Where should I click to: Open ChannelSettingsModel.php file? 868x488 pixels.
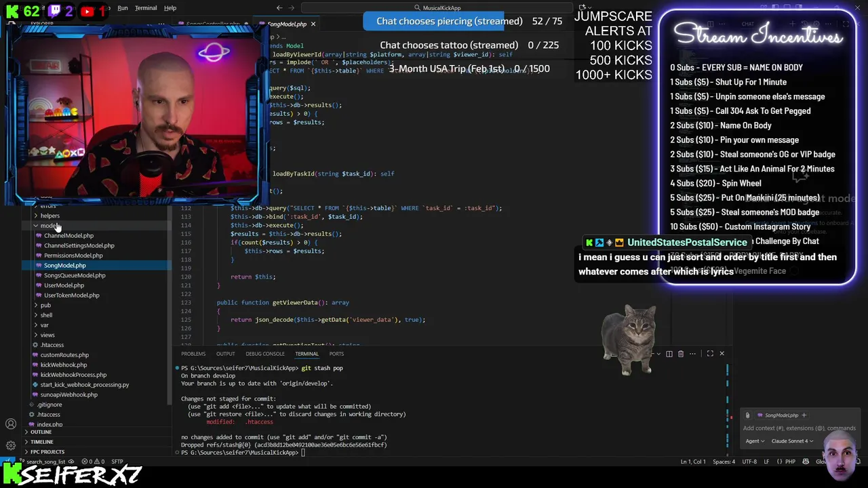(79, 245)
